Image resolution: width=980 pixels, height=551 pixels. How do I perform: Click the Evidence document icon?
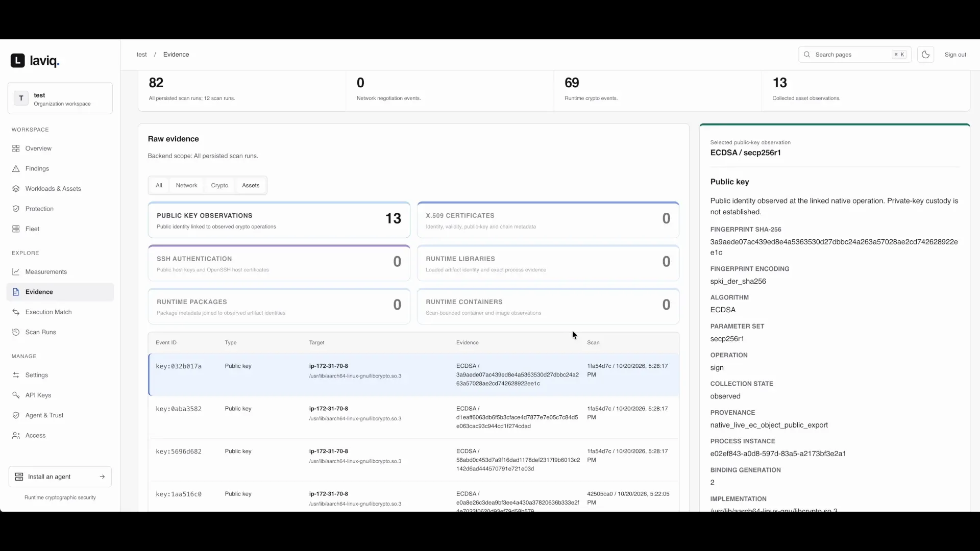click(16, 292)
